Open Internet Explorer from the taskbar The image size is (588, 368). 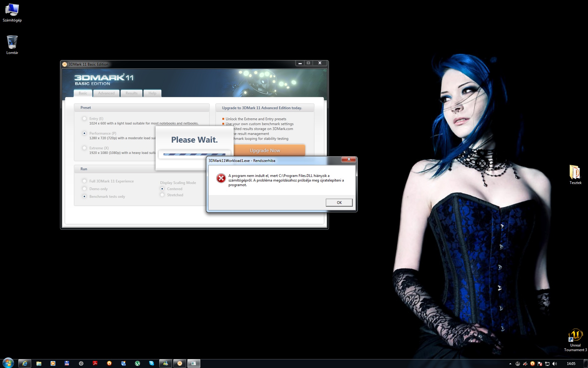coord(25,363)
